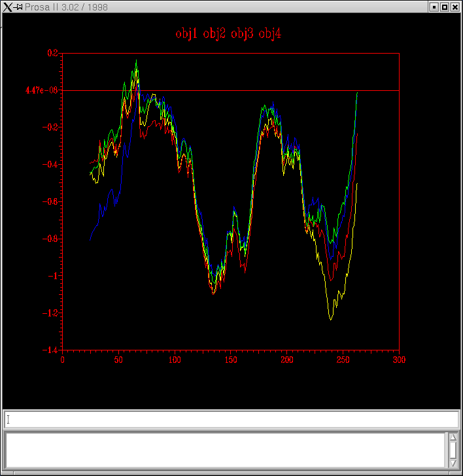Click the green curve peak near x=65
Screen dimensions: 463x476
click(x=136, y=61)
